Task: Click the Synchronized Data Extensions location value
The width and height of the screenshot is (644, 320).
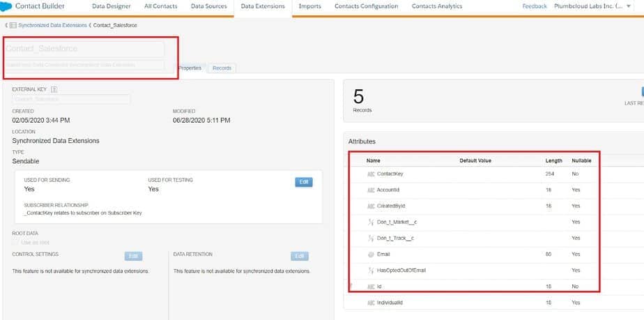Action: [56, 141]
